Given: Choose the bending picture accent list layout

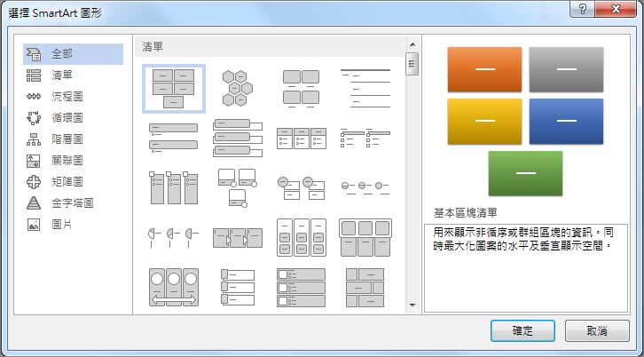Looking at the screenshot, I should [238, 188].
